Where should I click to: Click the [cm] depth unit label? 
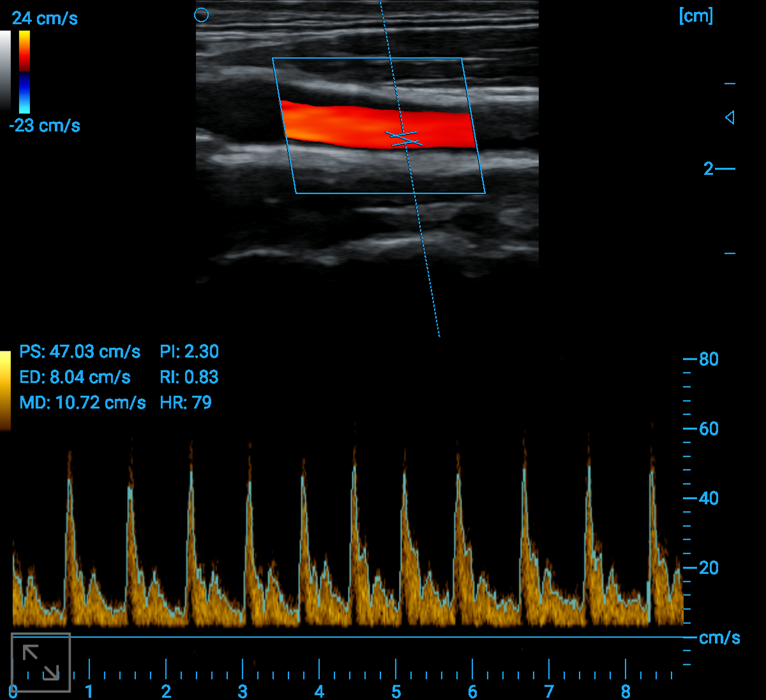[696, 16]
